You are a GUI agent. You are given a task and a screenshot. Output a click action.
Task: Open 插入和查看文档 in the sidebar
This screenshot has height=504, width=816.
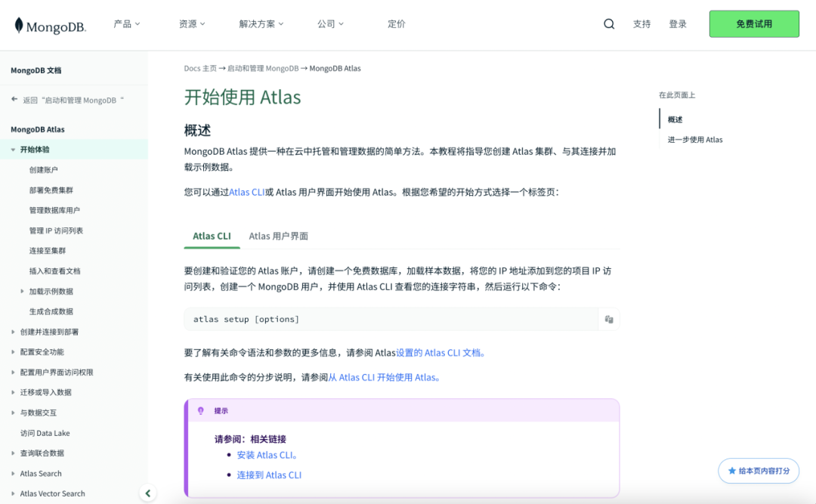pyautogui.click(x=54, y=271)
